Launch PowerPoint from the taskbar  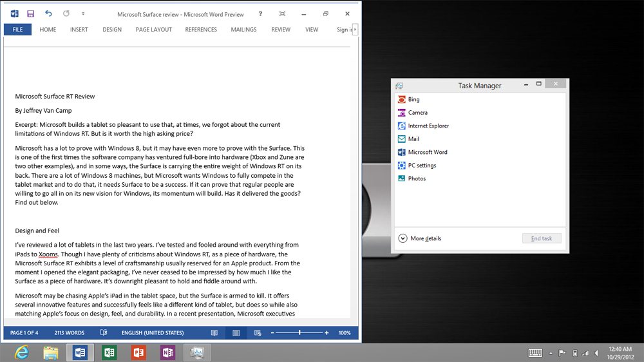pos(138,352)
